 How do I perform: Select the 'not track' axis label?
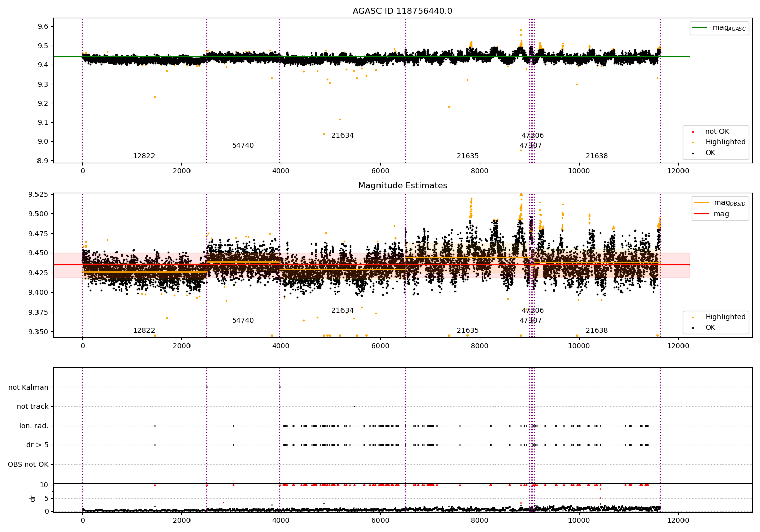[x=32, y=407]
